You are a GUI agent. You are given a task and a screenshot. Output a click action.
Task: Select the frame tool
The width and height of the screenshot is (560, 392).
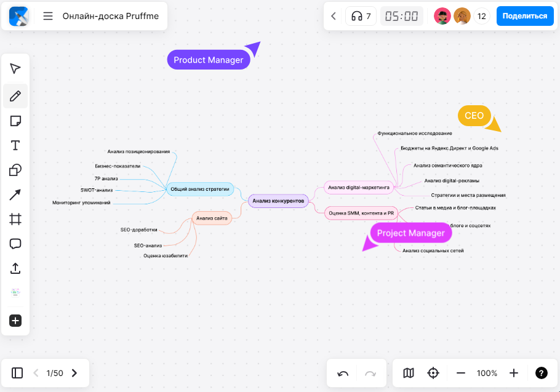(x=15, y=219)
